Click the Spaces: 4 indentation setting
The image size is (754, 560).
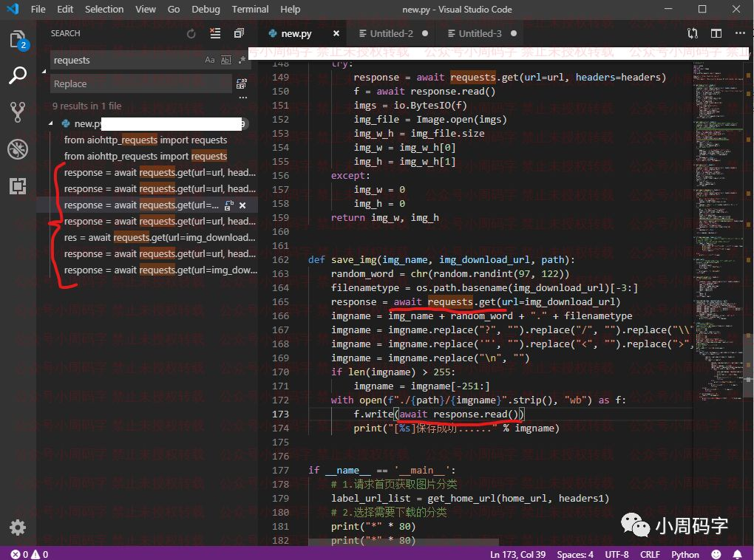[x=574, y=554]
